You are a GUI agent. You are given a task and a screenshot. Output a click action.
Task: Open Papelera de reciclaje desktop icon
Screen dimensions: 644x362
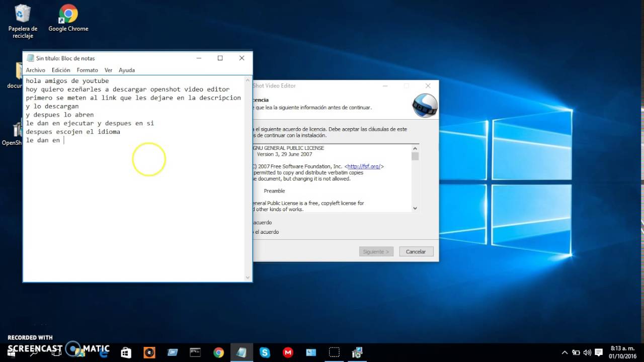[x=23, y=21]
